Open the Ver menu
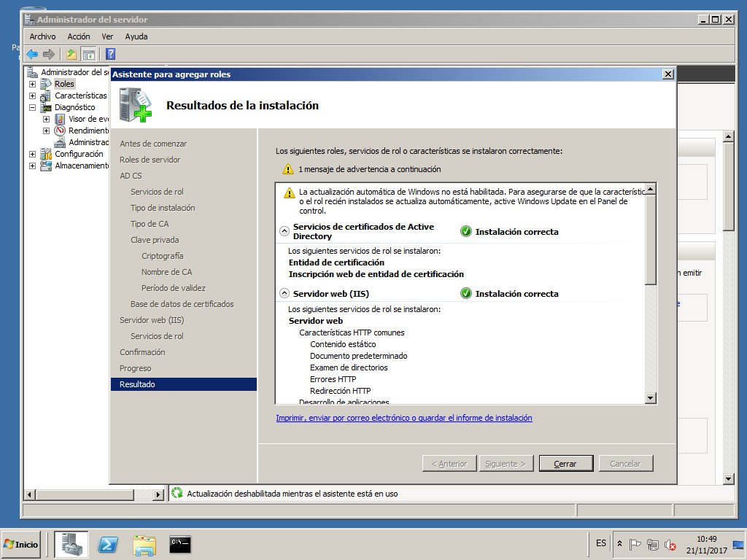Viewport: 747px width, 560px height. pos(107,36)
